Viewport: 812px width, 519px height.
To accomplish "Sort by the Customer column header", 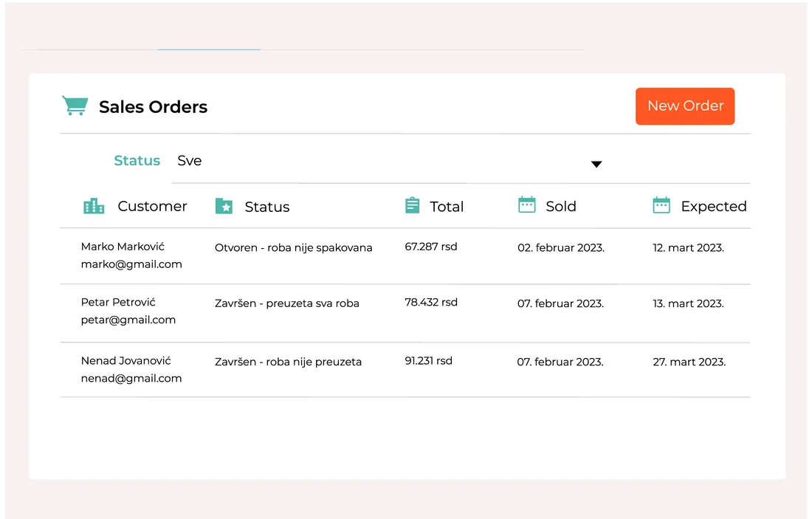I will 152,206.
